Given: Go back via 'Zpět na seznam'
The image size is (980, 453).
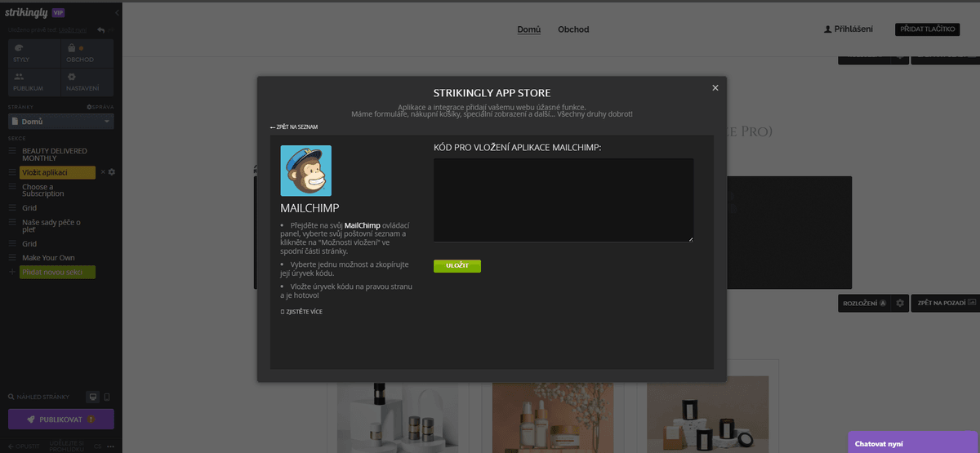Looking at the screenshot, I should (x=294, y=127).
